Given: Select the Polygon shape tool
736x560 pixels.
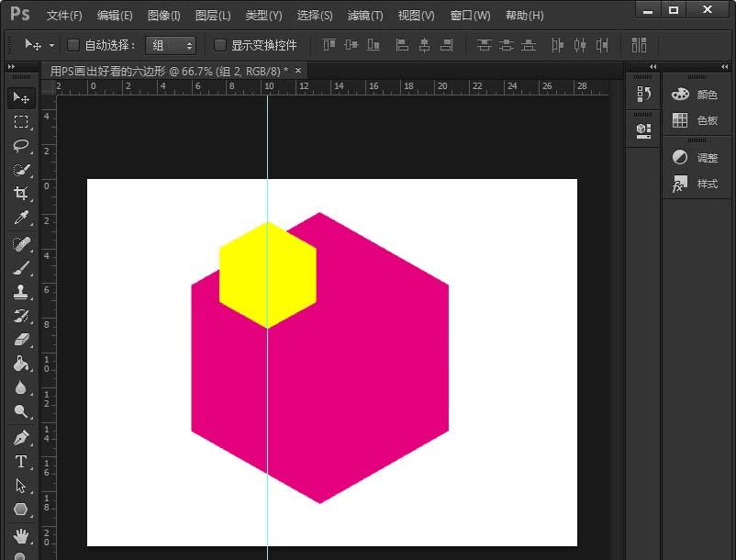Looking at the screenshot, I should 21,510.
